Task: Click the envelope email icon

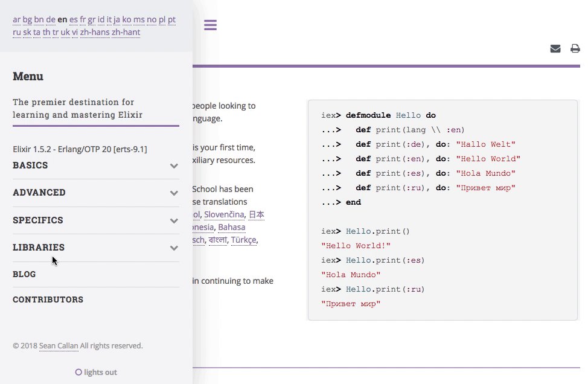Action: point(555,48)
